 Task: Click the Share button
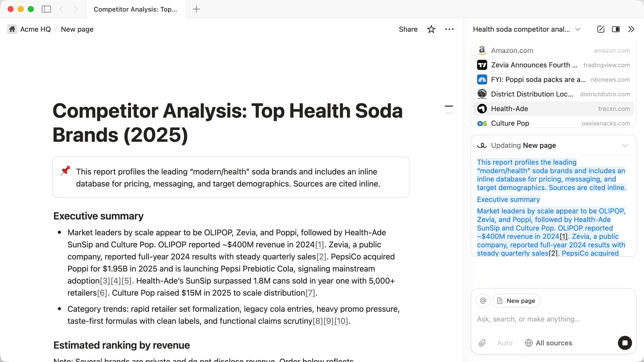pos(408,29)
